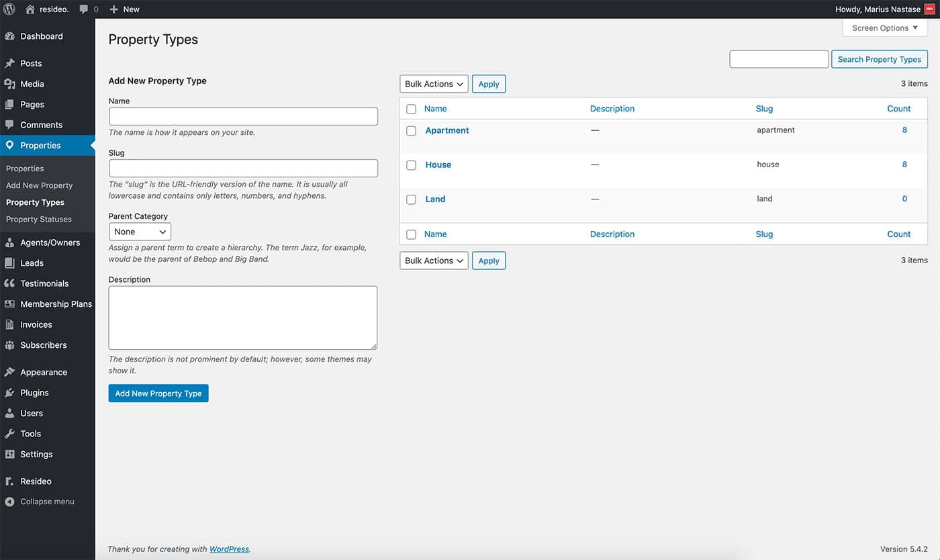This screenshot has width=940, height=560.
Task: Check the Apartment row checkbox
Action: 411,131
